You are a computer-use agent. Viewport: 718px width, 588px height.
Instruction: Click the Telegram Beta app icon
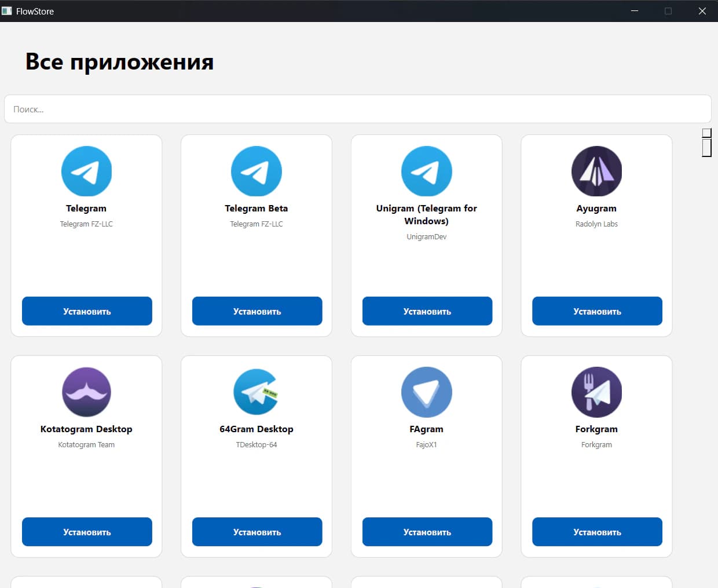pyautogui.click(x=257, y=171)
